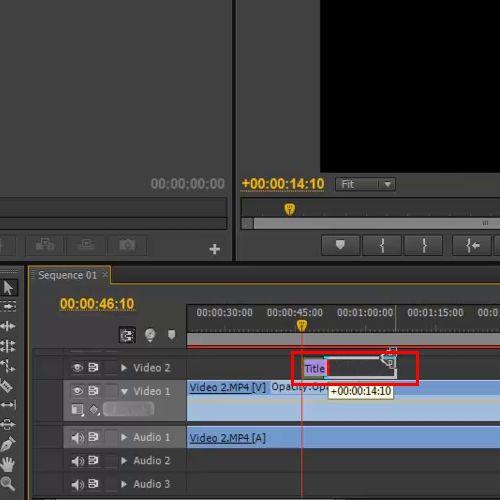Click the Program monitor zoom scroll bar
The image size is (500, 500).
coord(377,223)
